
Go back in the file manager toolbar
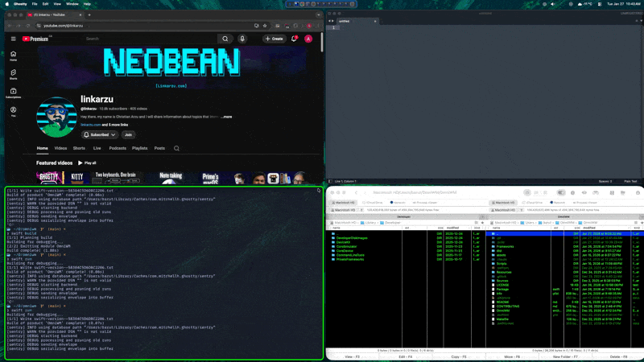pyautogui.click(x=356, y=192)
